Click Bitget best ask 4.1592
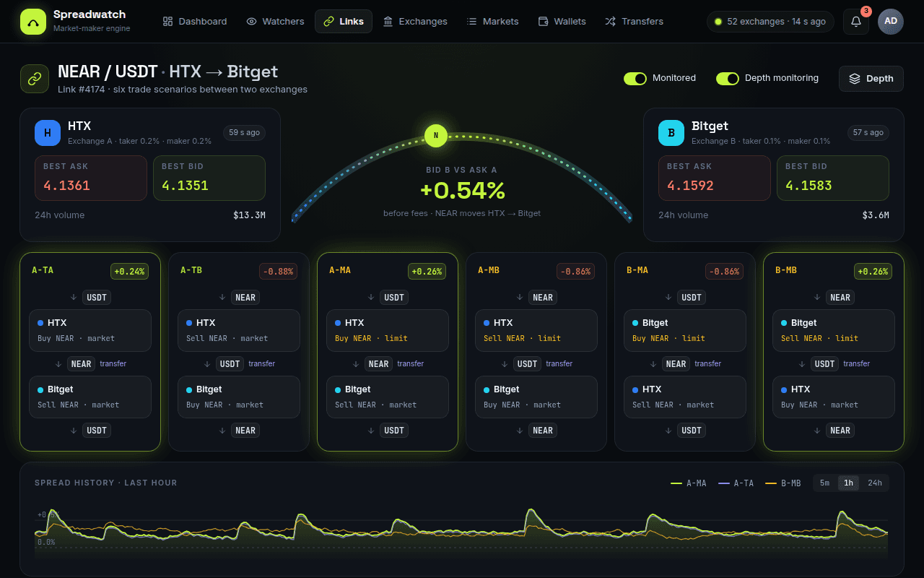Image resolution: width=924 pixels, height=578 pixels. [715, 178]
